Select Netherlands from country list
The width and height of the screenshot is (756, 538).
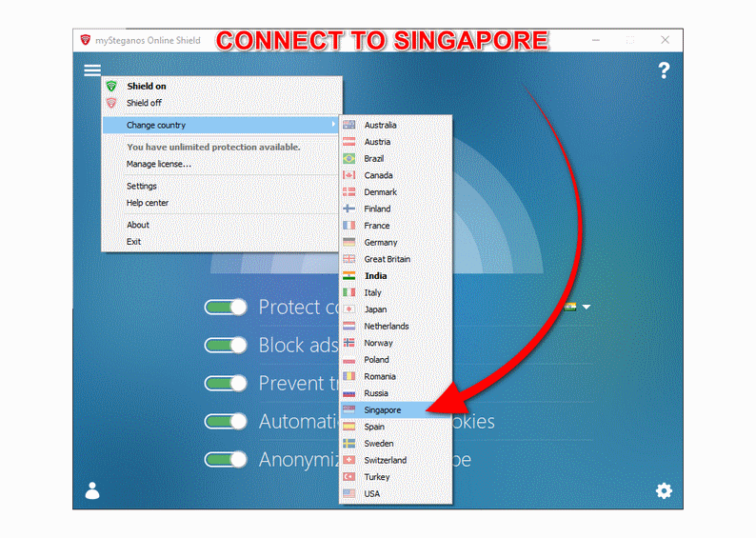pyautogui.click(x=395, y=326)
